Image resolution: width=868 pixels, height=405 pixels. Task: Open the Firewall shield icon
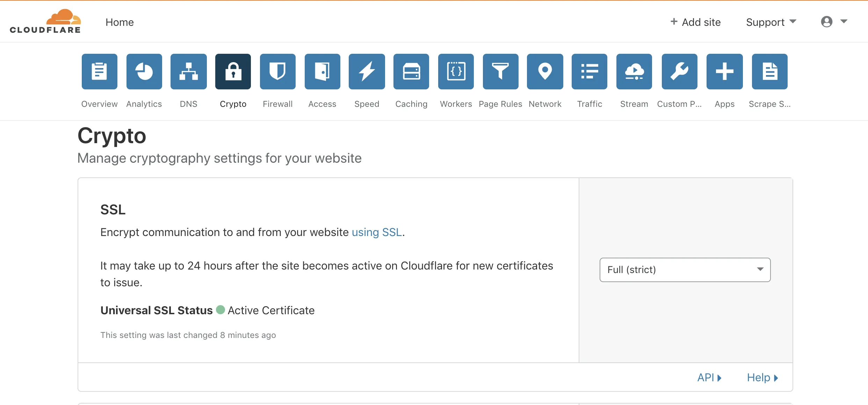pyautogui.click(x=277, y=72)
